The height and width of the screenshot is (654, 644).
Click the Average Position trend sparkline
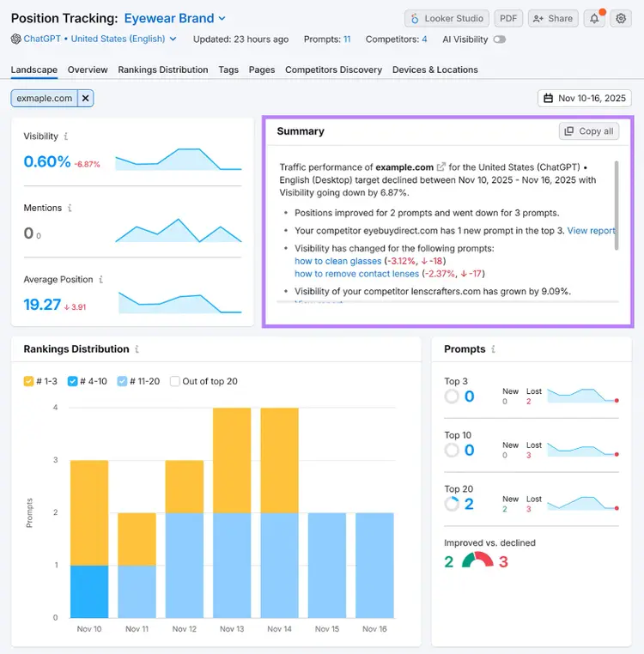(179, 302)
